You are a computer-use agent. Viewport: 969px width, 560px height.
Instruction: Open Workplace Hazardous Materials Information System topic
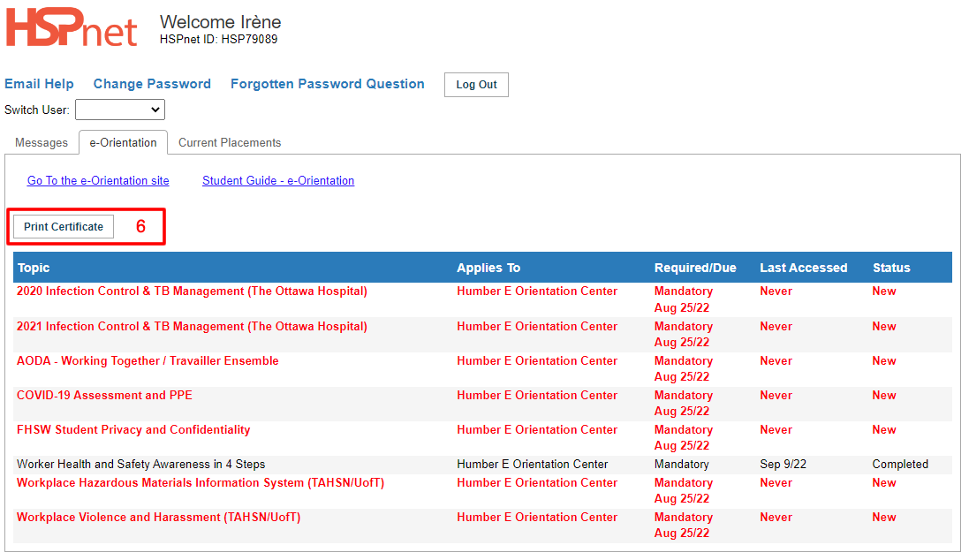click(x=201, y=483)
